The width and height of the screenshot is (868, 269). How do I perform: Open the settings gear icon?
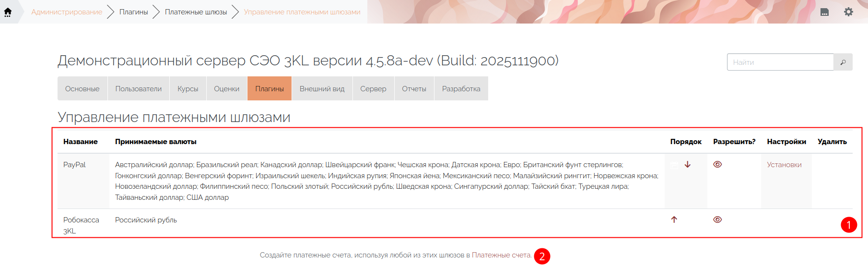(x=848, y=12)
